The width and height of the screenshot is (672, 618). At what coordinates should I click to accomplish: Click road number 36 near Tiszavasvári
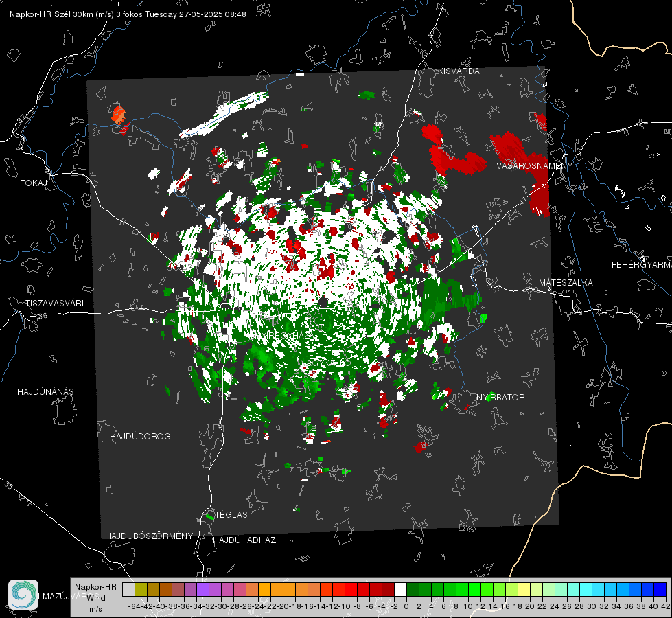(43, 316)
